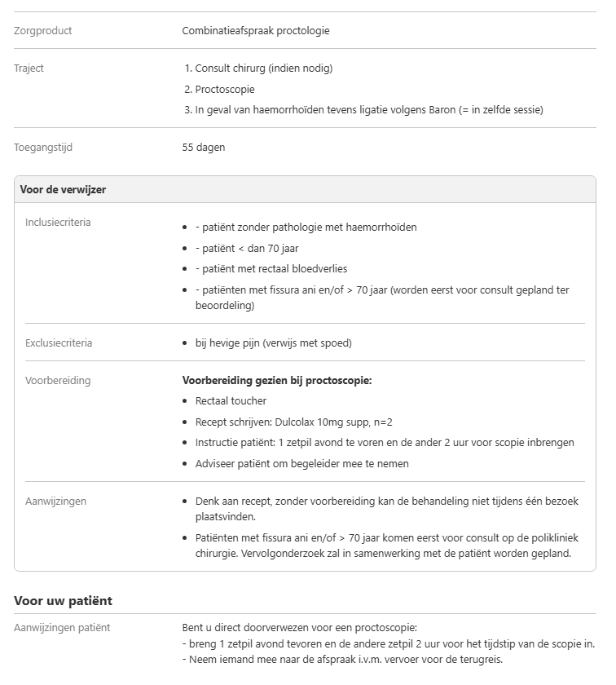Click "bij hevige pijn (verwijs met spoed)" item

273,343
